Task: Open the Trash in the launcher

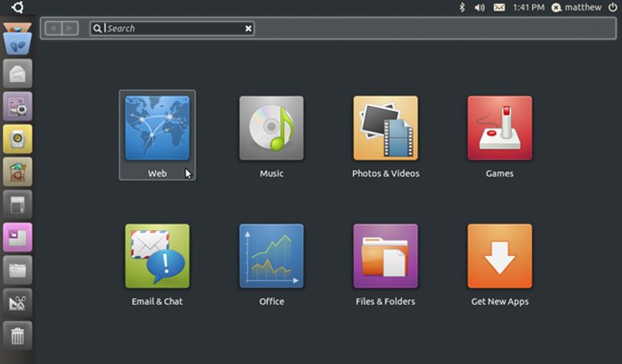Action: (x=18, y=336)
